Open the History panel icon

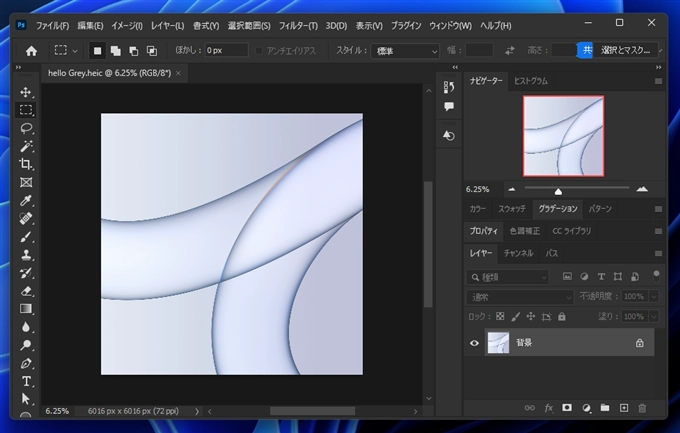(449, 87)
